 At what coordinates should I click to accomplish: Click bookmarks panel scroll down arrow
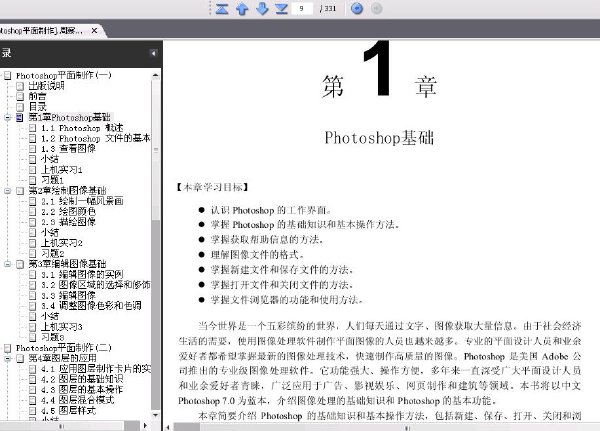coord(156,415)
